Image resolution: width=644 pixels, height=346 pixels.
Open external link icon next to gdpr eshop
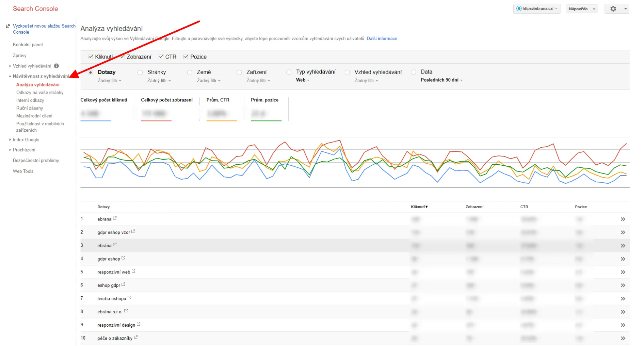[123, 258]
